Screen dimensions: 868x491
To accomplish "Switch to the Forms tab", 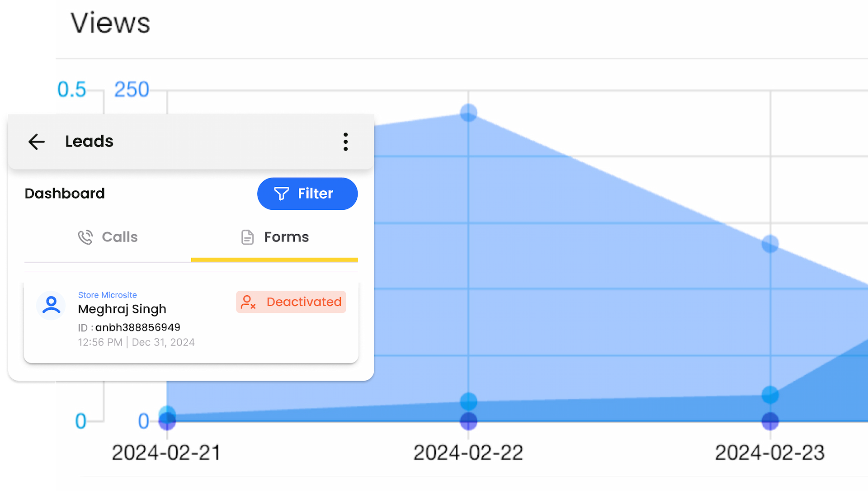I will click(x=274, y=237).
